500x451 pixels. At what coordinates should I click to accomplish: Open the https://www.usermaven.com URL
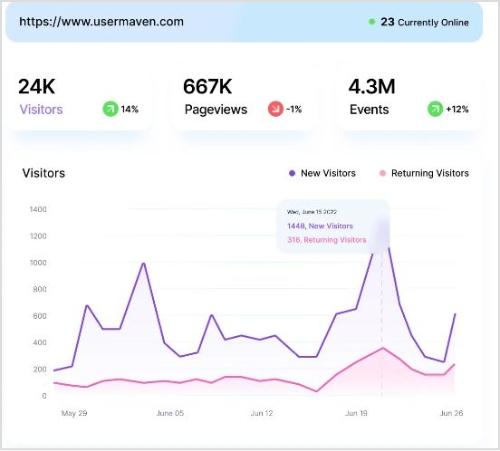(101, 22)
